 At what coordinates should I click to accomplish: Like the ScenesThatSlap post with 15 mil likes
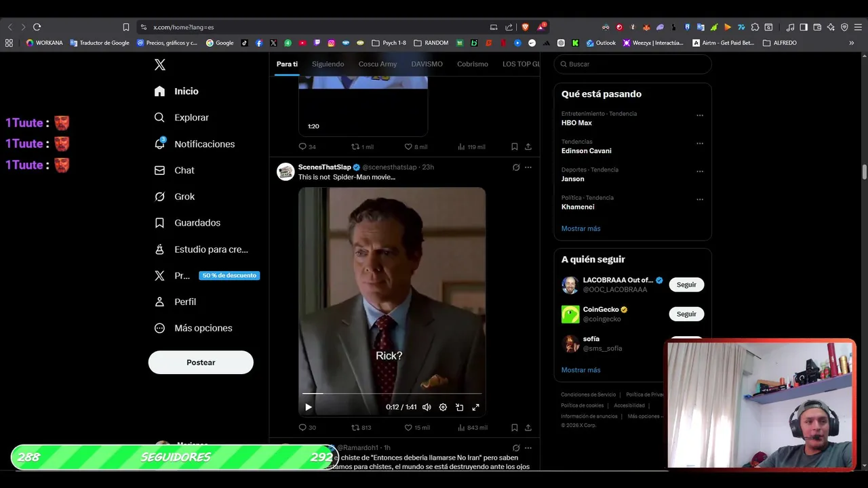(417, 428)
